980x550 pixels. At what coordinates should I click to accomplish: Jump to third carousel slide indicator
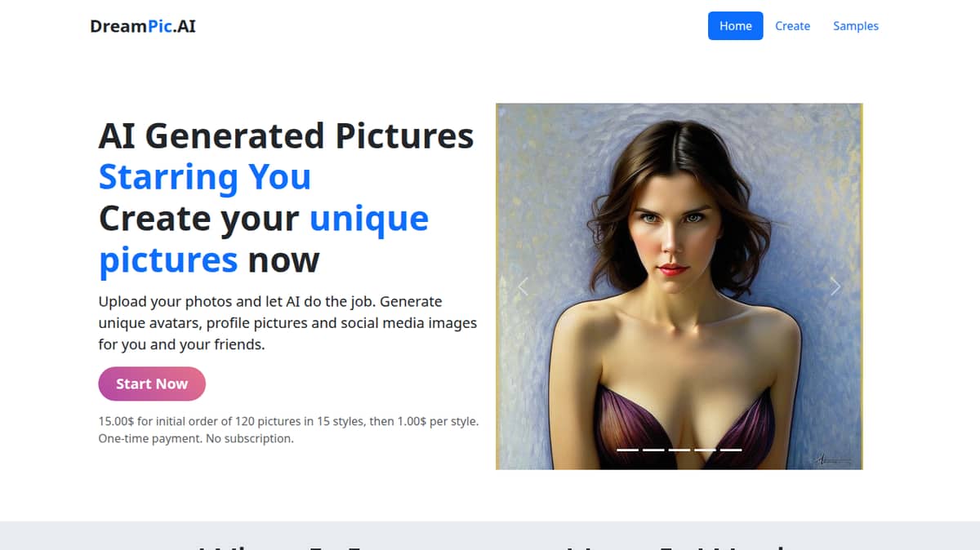coord(679,450)
